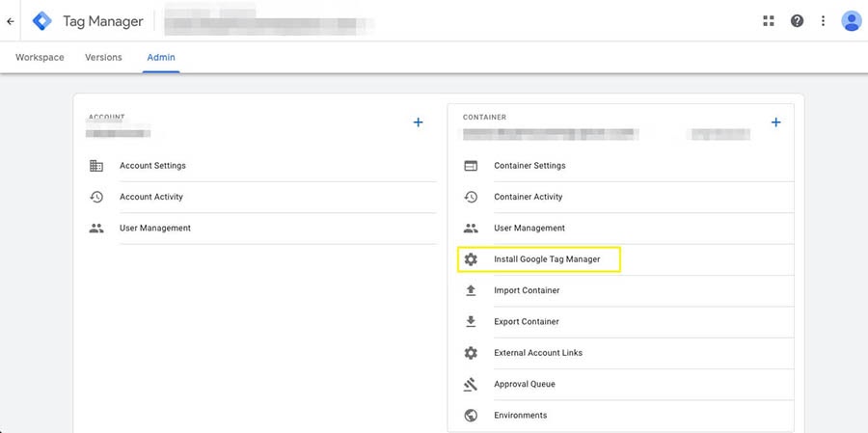Open the user account avatar
868x433 pixels.
[851, 21]
